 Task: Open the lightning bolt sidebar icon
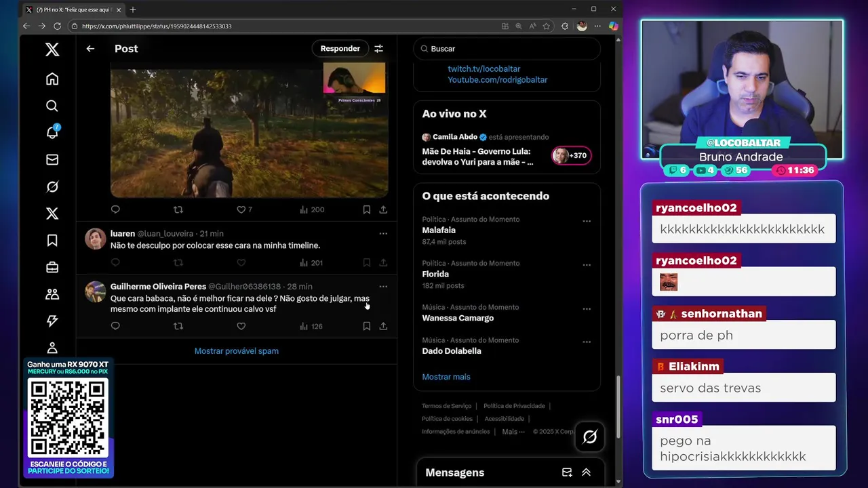(52, 321)
